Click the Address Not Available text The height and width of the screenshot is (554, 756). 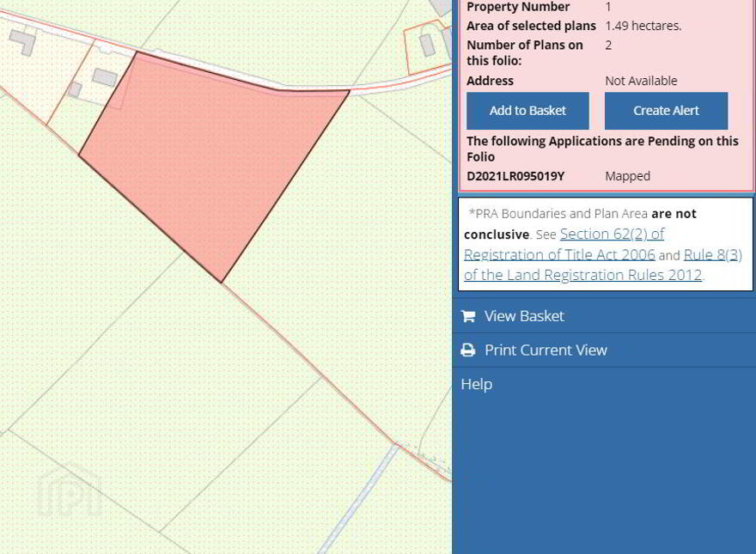[x=641, y=81]
